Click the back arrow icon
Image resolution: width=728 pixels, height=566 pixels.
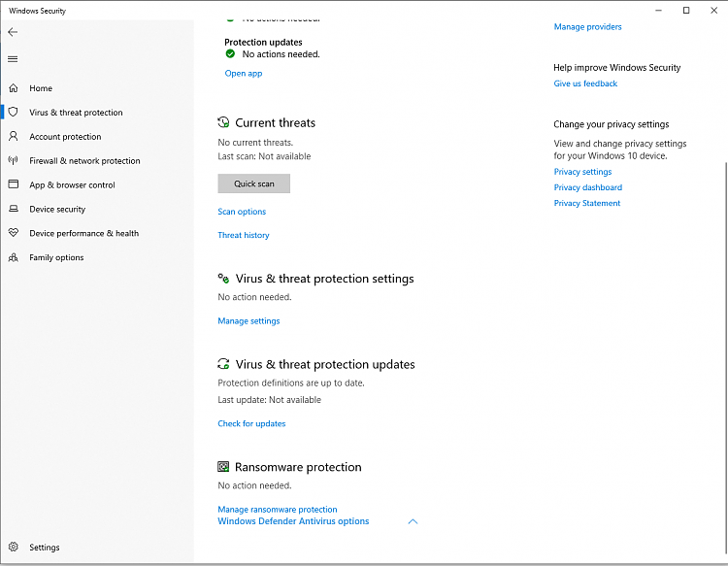click(x=13, y=32)
